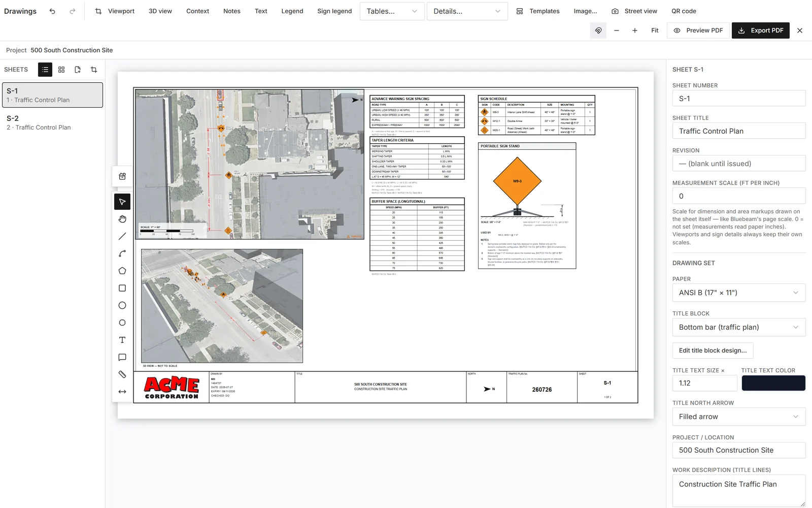Click the Image... toolbar item
The height and width of the screenshot is (508, 812).
[x=585, y=11]
